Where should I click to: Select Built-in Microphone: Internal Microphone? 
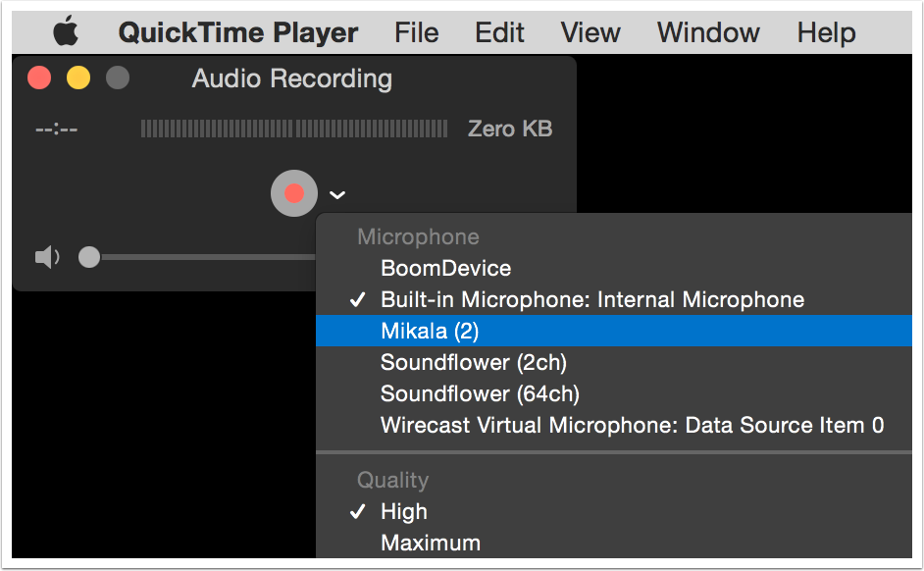coord(591,300)
